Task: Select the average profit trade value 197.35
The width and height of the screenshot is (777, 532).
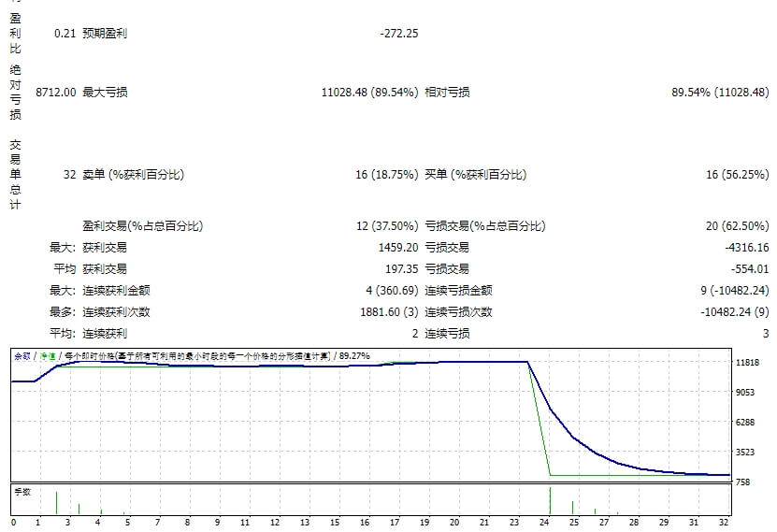Action: (402, 269)
